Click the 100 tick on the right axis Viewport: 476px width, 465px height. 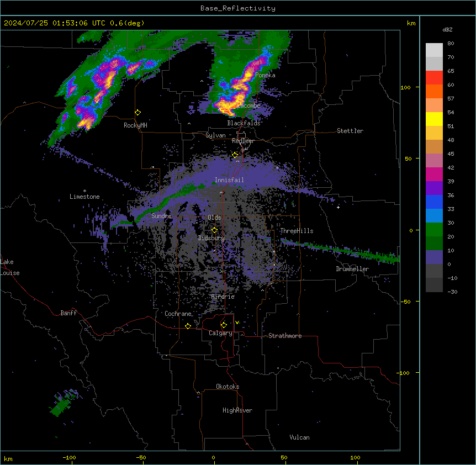pyautogui.click(x=405, y=87)
